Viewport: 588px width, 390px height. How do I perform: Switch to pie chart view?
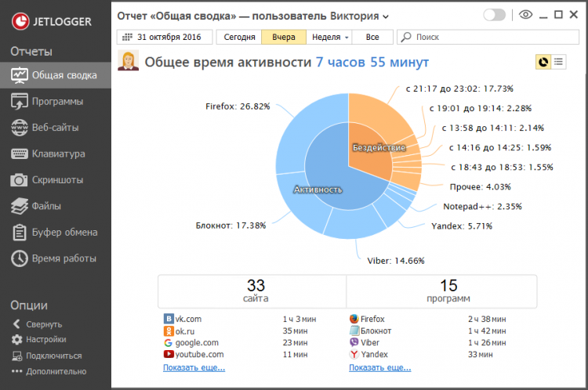(543, 62)
